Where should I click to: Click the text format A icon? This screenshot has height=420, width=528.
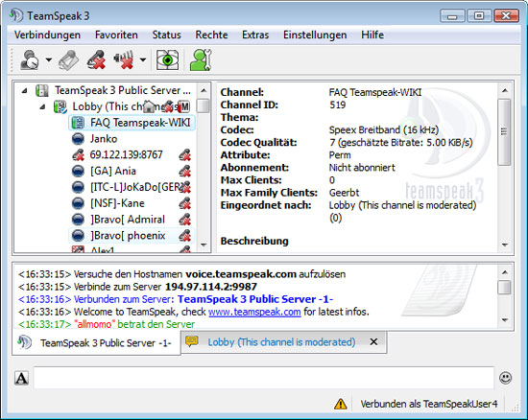coord(21,378)
